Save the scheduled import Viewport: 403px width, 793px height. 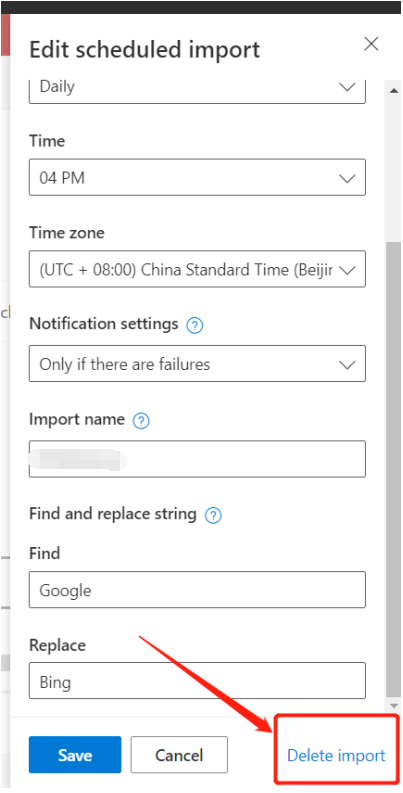(75, 755)
